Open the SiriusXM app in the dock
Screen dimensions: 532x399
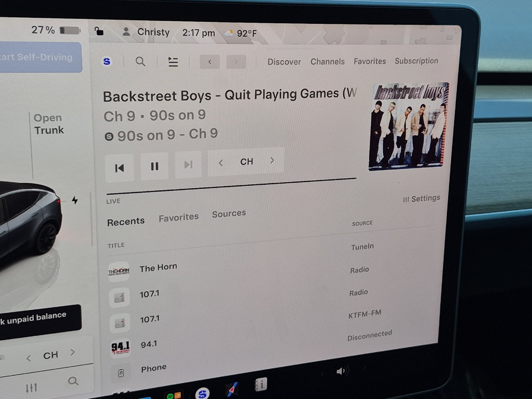pos(202,394)
